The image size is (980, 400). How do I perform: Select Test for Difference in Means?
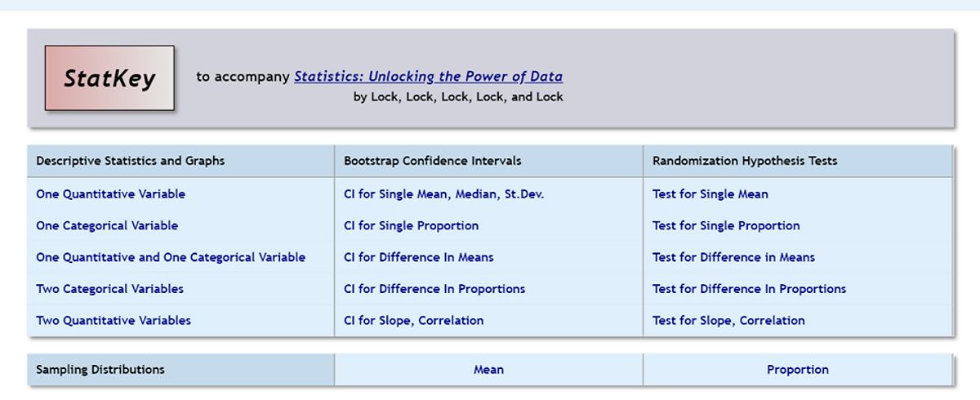coord(733,257)
